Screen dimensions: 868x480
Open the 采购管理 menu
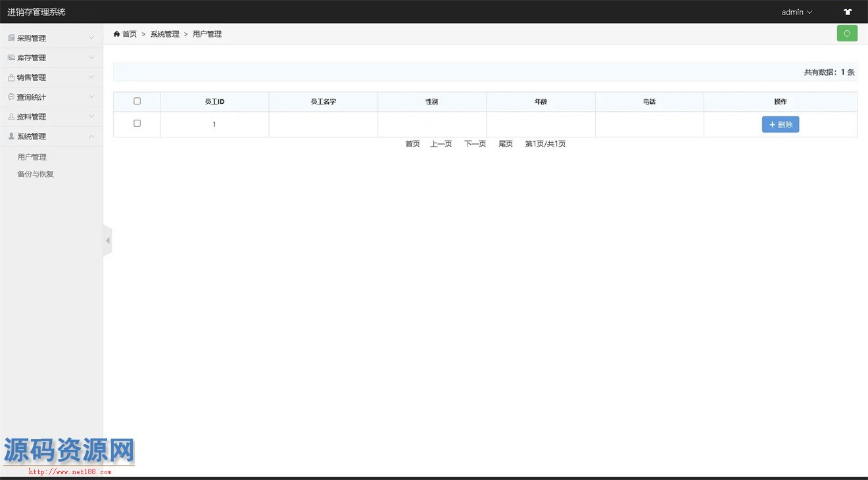(51, 38)
